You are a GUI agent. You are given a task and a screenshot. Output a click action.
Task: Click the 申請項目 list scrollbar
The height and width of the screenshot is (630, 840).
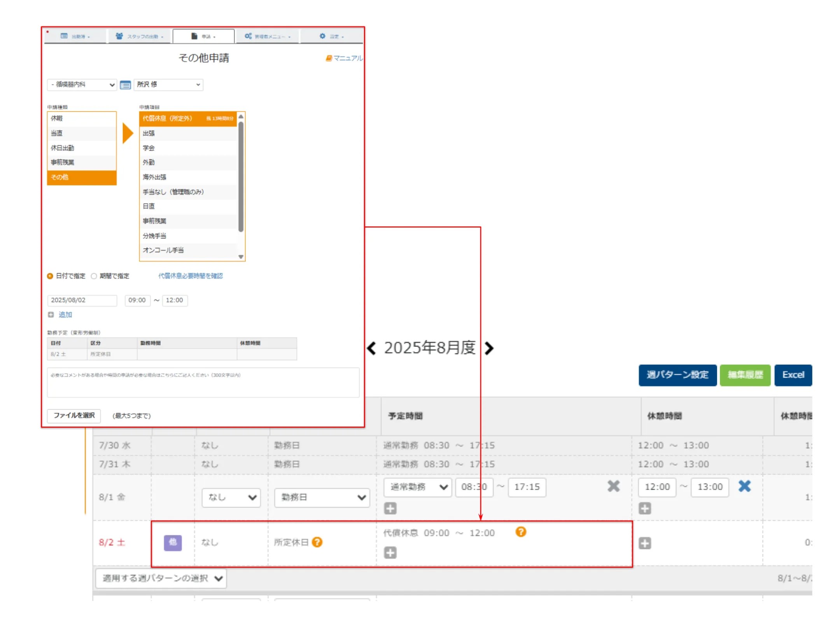241,177
